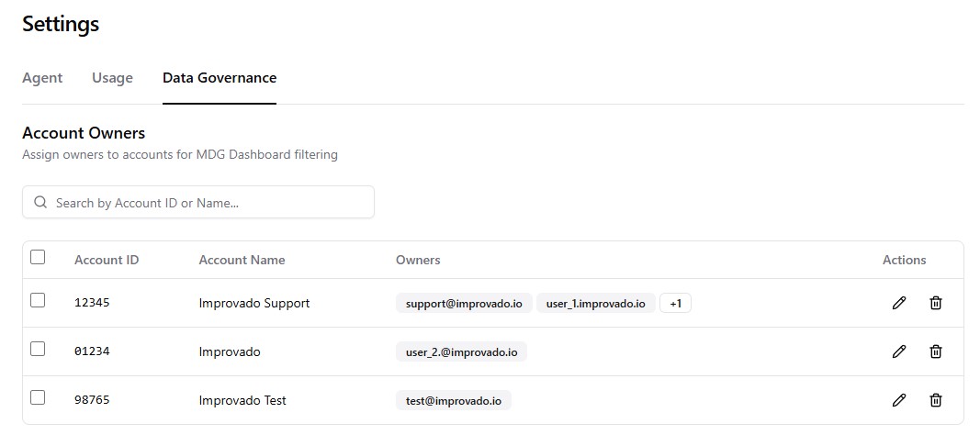The width and height of the screenshot is (980, 446).
Task: Tick the checkbox for account 98765
Action: click(38, 397)
